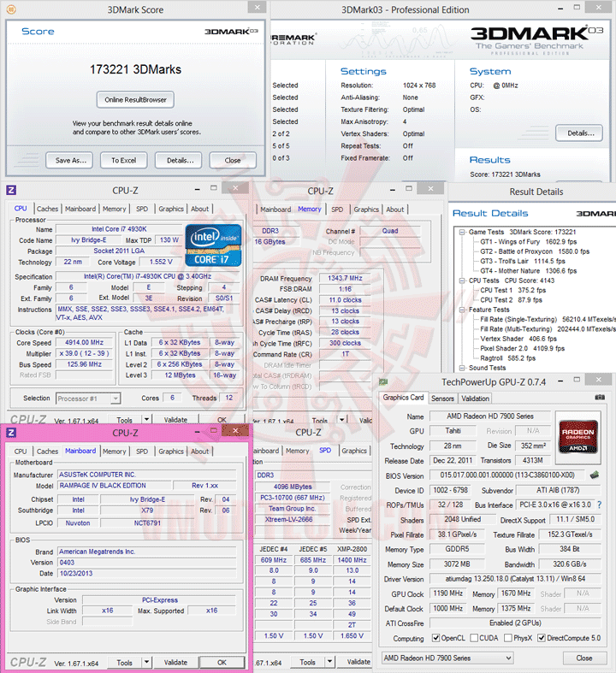Open the Tools dropdown arrow in CPU-Z SPD window
Viewport: 616px width, 673px height.
pos(329,662)
